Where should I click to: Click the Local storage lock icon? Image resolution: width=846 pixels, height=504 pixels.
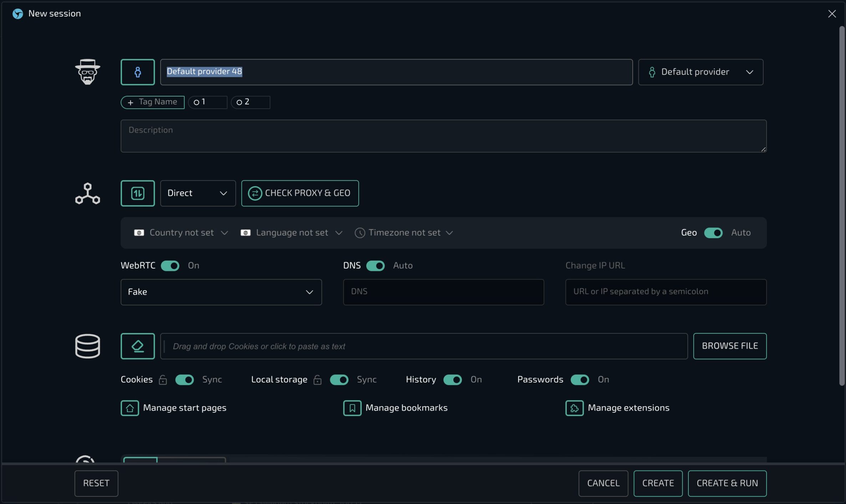pyautogui.click(x=317, y=380)
